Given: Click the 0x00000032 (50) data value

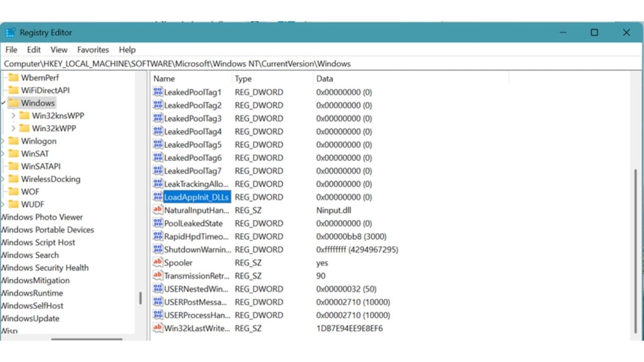Looking at the screenshot, I should point(347,289).
